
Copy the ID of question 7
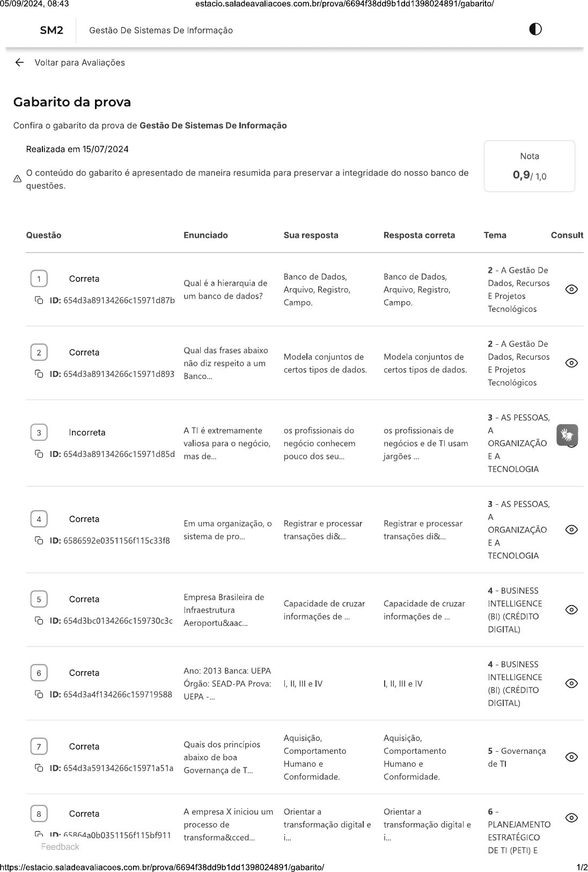[x=39, y=768]
